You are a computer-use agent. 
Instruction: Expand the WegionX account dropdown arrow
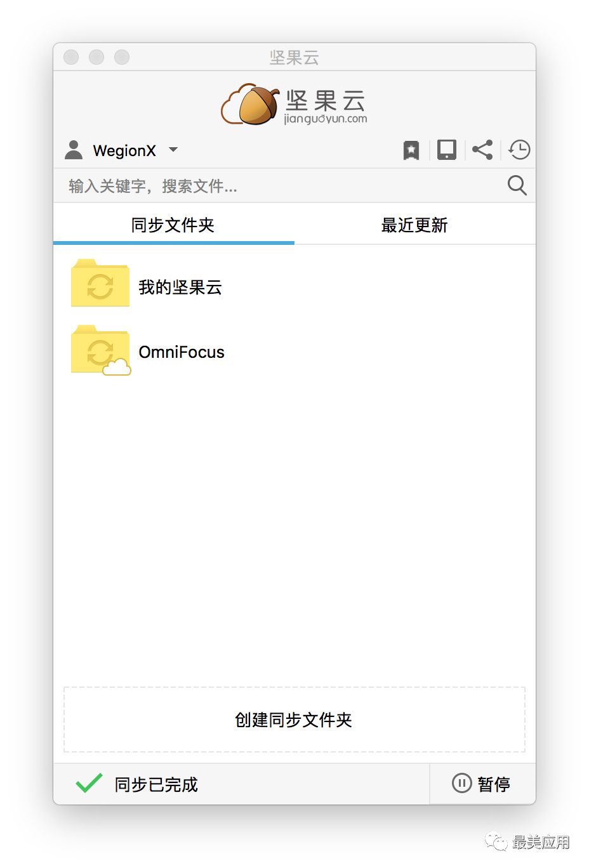click(x=173, y=150)
